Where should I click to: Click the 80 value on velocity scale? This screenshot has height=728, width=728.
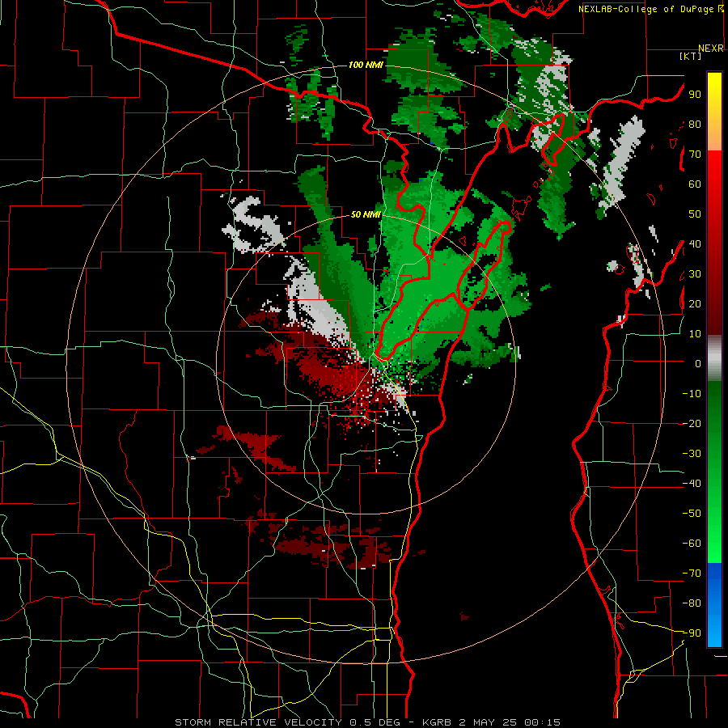695,125
